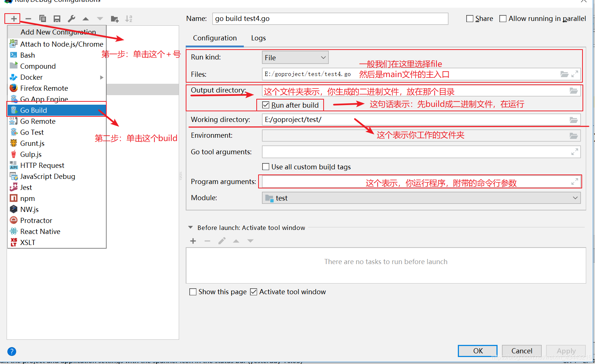Expand the Files field editor

coord(575,74)
